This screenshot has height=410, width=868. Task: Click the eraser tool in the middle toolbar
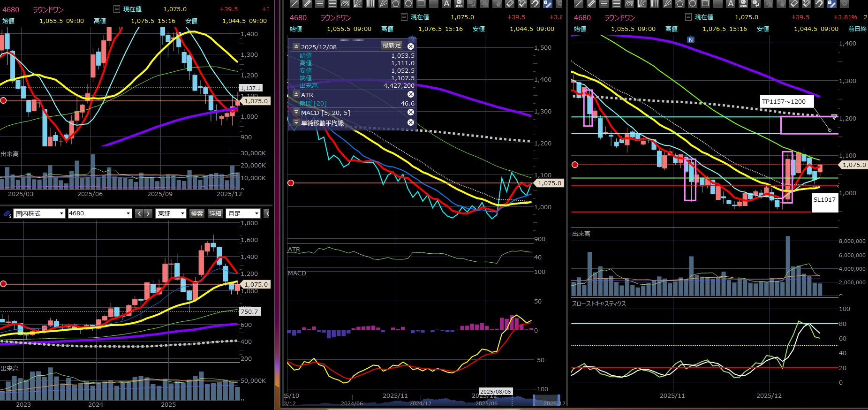[x=510, y=3]
